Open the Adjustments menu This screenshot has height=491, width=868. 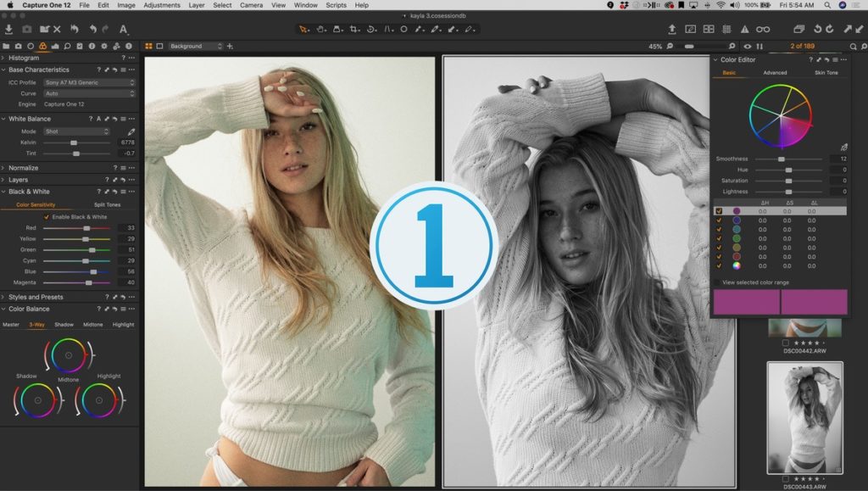[162, 5]
